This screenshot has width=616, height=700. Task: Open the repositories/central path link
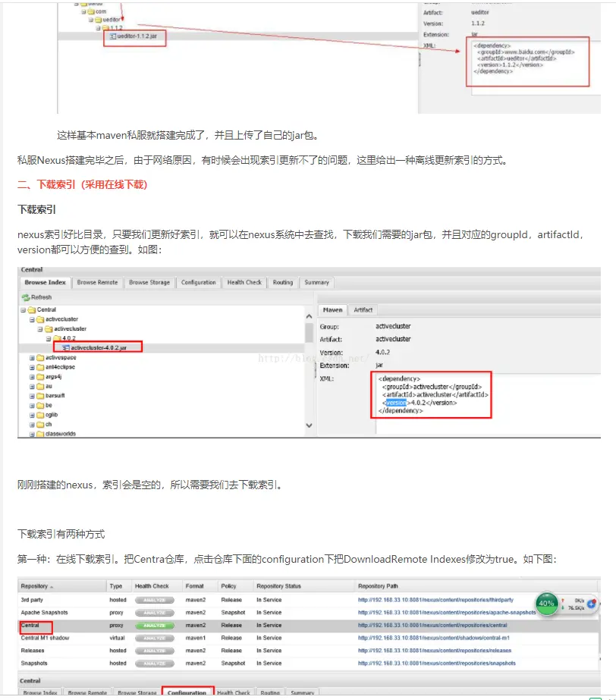point(432,626)
